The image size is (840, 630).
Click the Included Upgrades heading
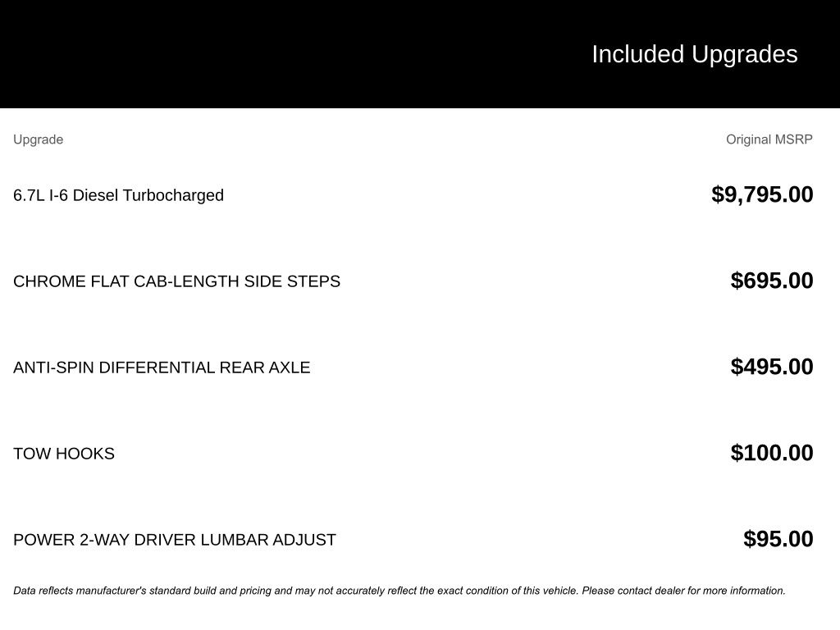pos(694,54)
